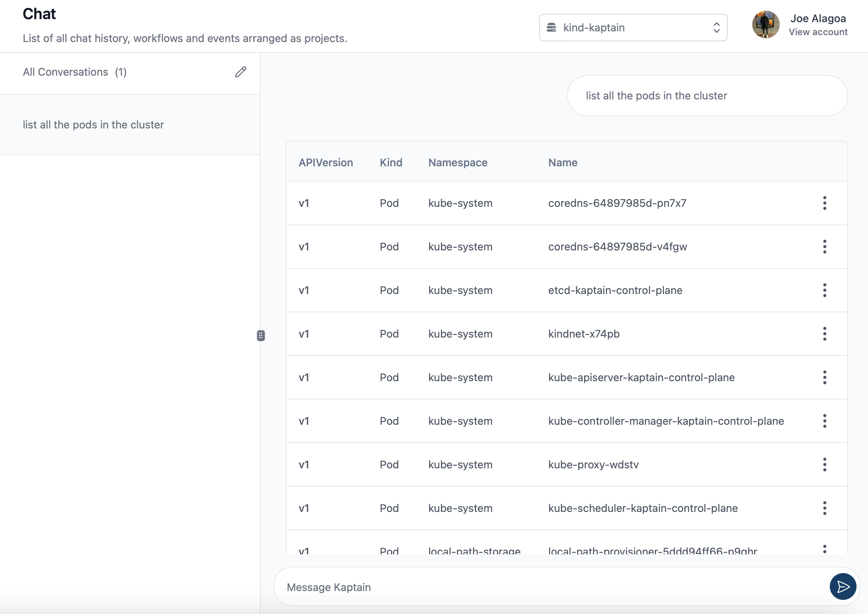The height and width of the screenshot is (614, 868).
Task: Open the options menu for coredns-64897985d-v4fgw
Action: pos(824,247)
